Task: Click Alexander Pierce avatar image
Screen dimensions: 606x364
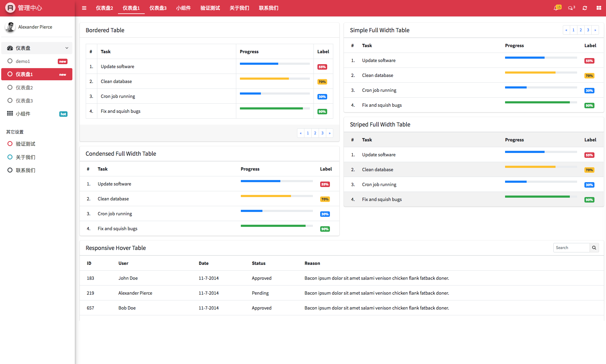Action: (10, 27)
